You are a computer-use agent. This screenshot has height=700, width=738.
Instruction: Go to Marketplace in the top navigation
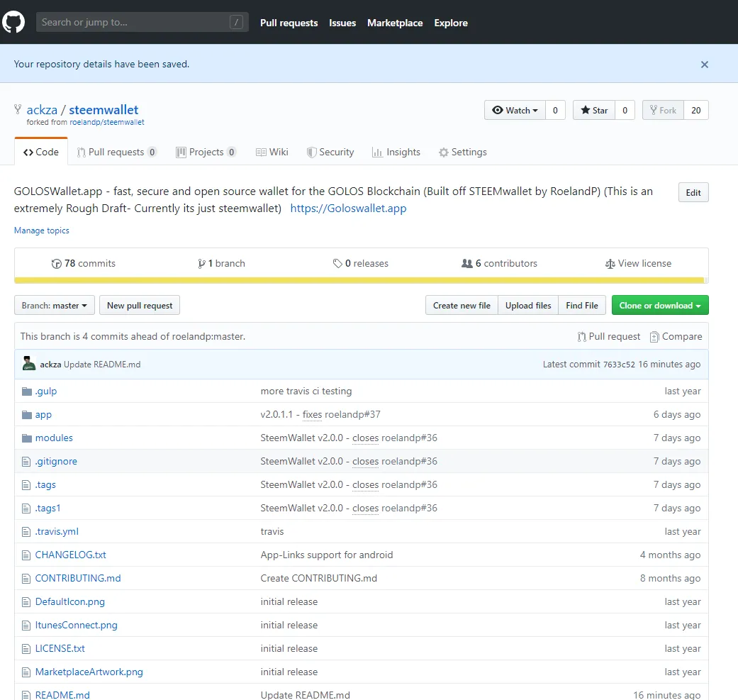point(395,23)
